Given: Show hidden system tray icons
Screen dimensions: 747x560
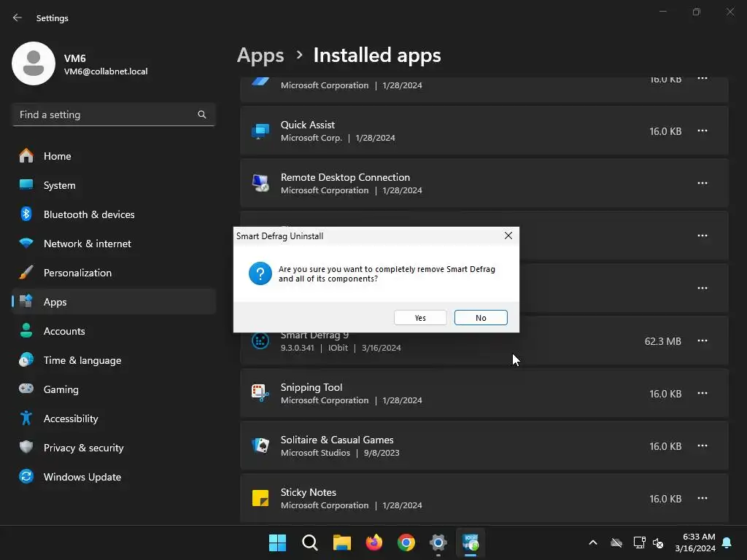Looking at the screenshot, I should click(592, 542).
